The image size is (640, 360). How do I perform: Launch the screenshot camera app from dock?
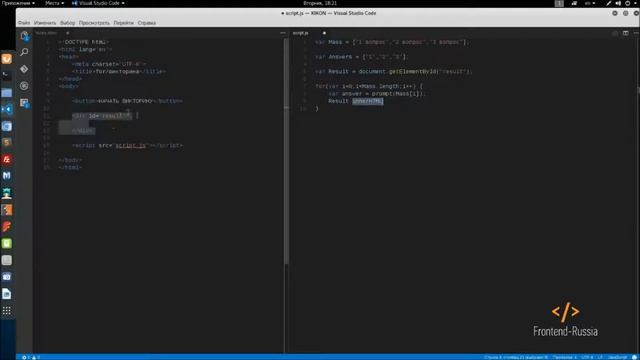point(7,277)
